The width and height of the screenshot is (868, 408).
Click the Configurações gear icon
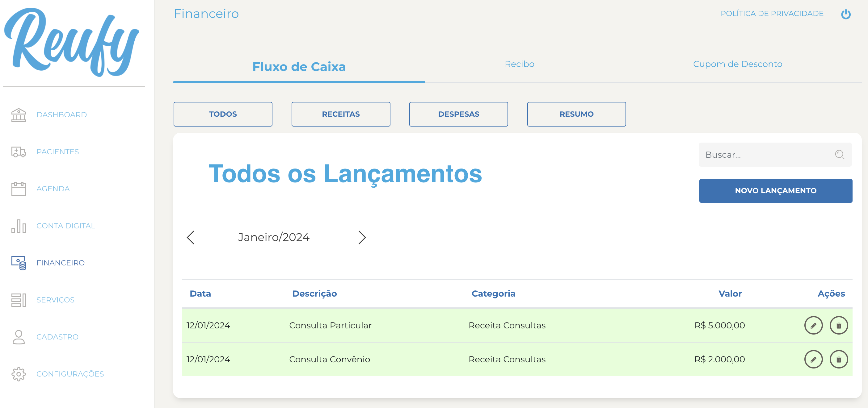(x=19, y=374)
